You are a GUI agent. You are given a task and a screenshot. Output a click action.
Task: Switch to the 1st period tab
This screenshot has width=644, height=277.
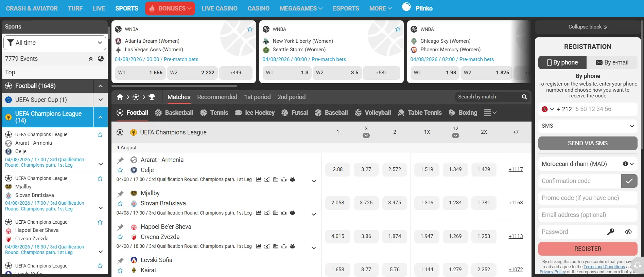pyautogui.click(x=257, y=97)
